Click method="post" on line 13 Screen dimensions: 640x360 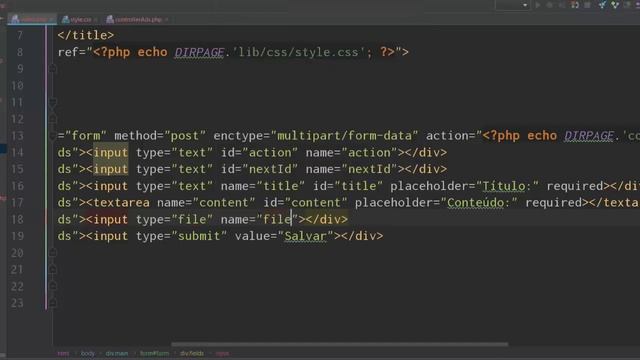pos(160,136)
